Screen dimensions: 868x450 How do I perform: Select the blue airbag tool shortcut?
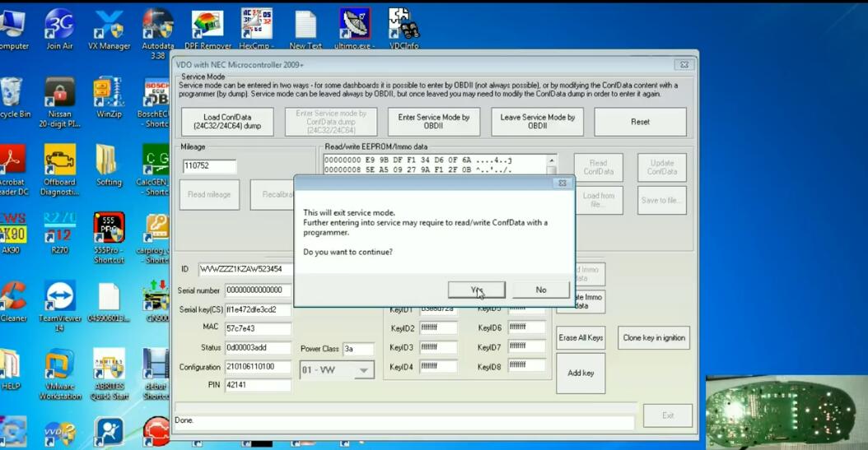point(109,432)
